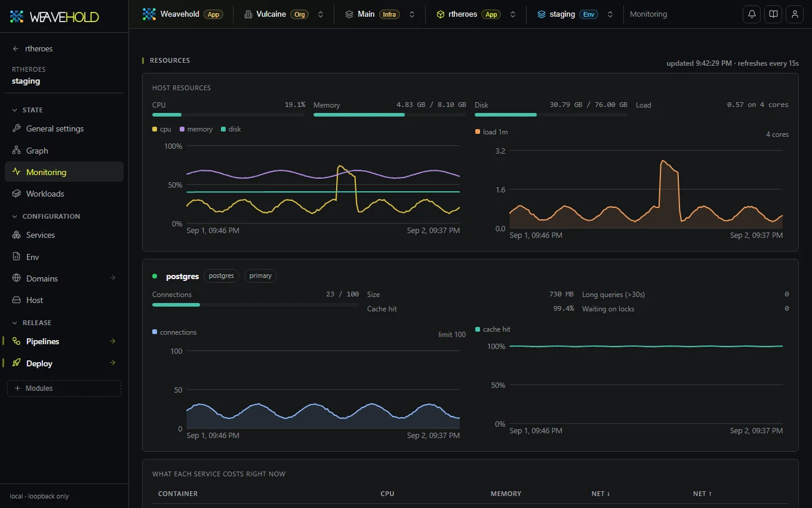
Task: Click the Workloads cube icon
Action: click(16, 194)
